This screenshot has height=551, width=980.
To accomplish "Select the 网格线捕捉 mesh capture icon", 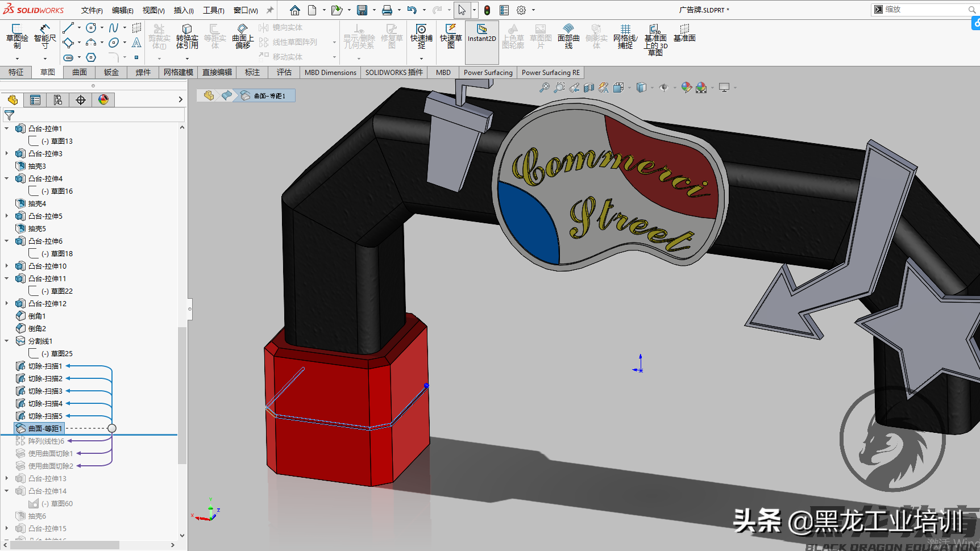I will (625, 37).
